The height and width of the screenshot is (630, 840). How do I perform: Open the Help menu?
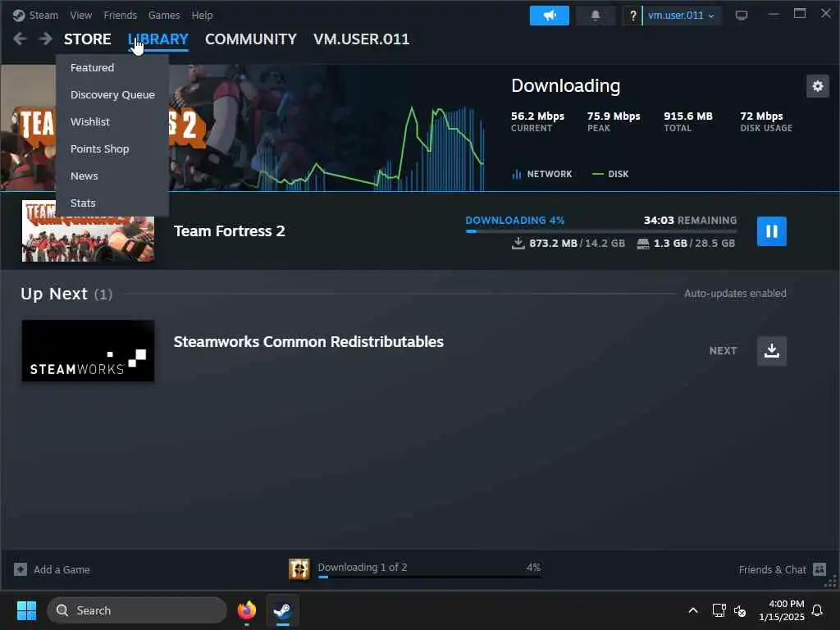coord(202,15)
